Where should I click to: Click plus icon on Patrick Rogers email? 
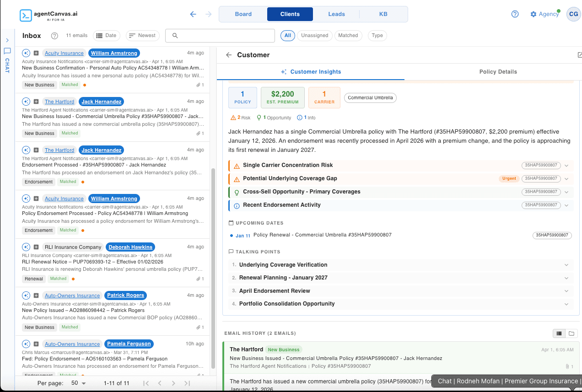click(x=36, y=295)
